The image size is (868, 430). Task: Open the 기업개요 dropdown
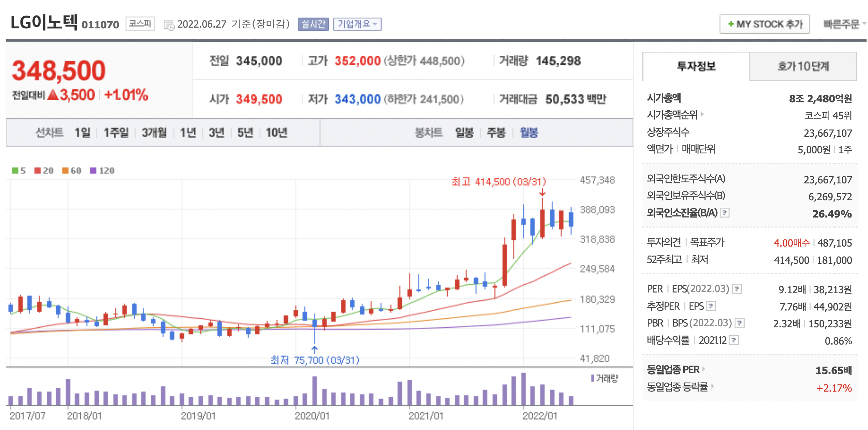[x=357, y=24]
